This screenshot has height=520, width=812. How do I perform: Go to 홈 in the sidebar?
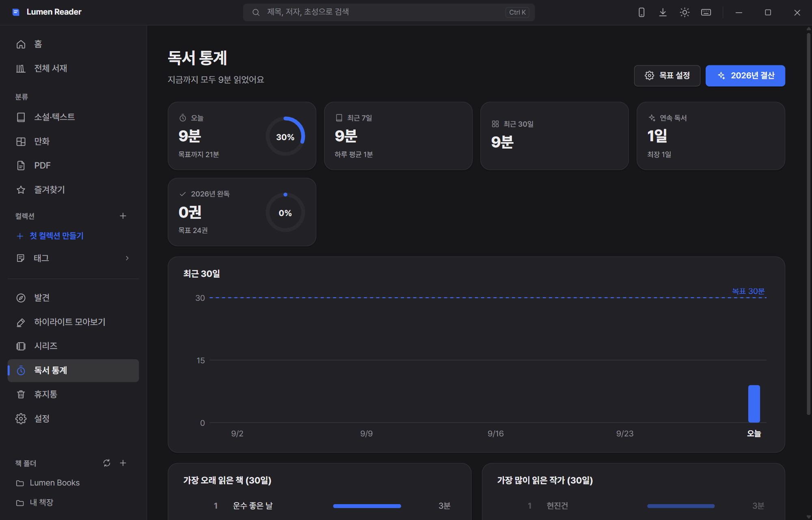tap(73, 44)
